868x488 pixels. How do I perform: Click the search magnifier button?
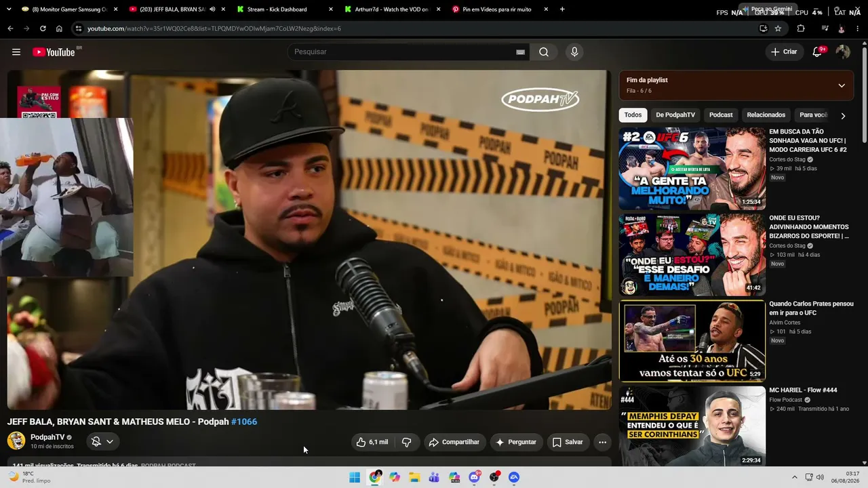click(544, 52)
